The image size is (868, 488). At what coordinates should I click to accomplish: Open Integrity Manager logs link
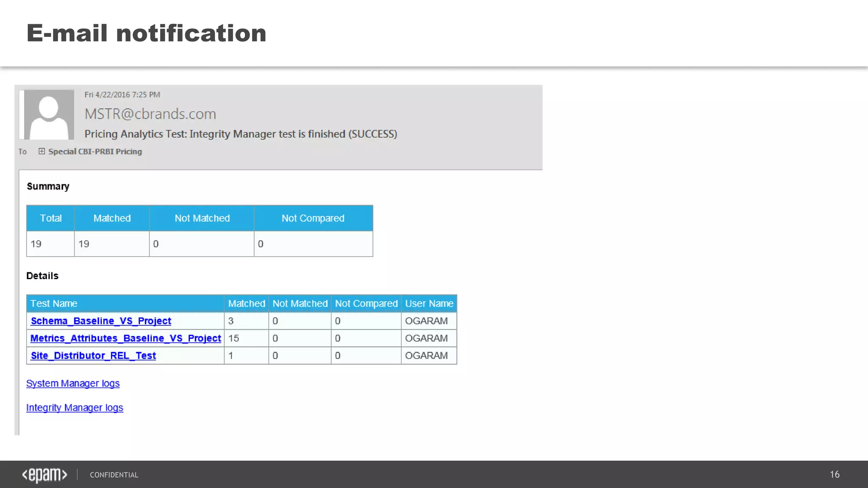tap(75, 408)
